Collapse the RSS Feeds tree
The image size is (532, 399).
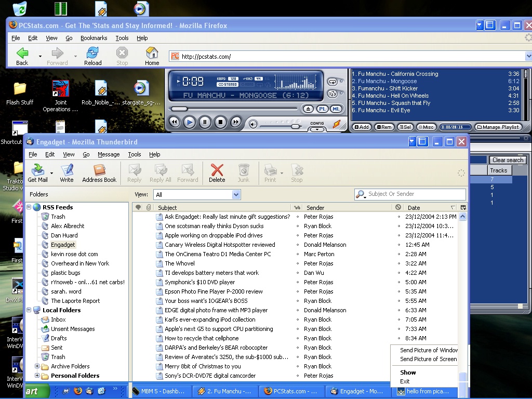pyautogui.click(x=29, y=207)
